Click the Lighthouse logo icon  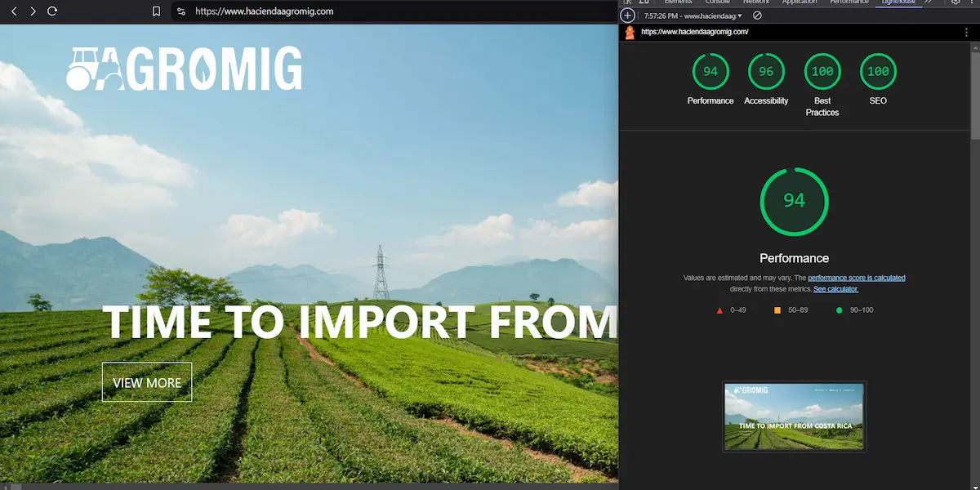click(630, 32)
